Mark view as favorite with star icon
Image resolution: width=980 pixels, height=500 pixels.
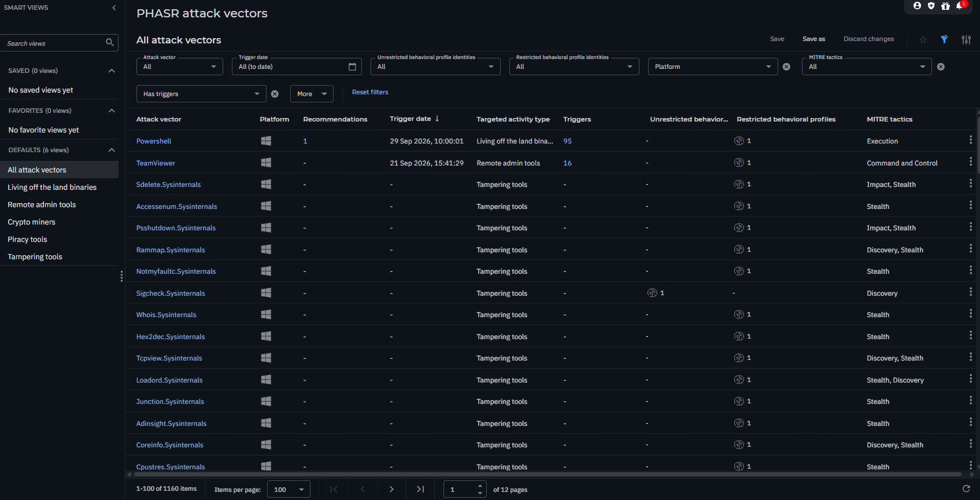(x=923, y=39)
